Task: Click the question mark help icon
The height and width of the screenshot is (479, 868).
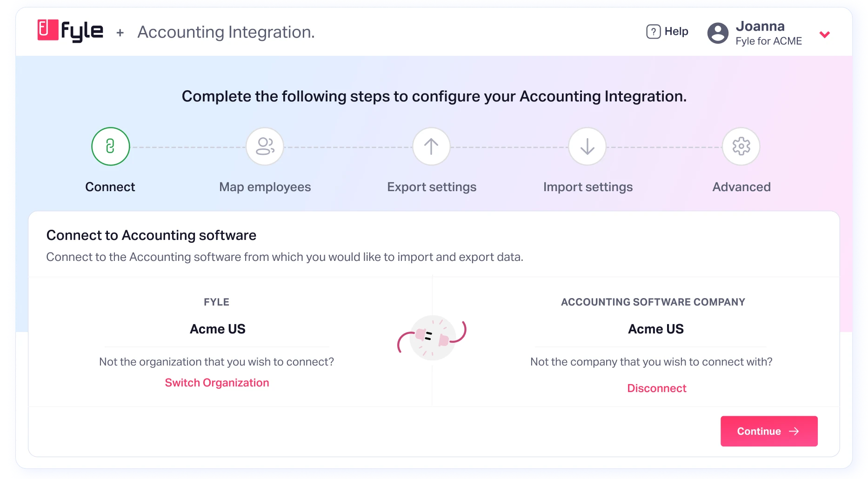Action: pos(653,32)
